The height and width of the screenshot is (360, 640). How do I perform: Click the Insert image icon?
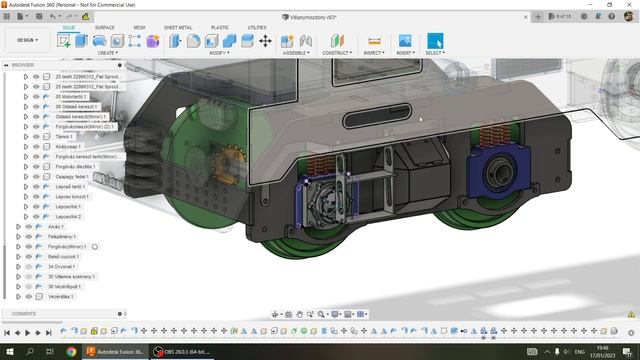[405, 41]
